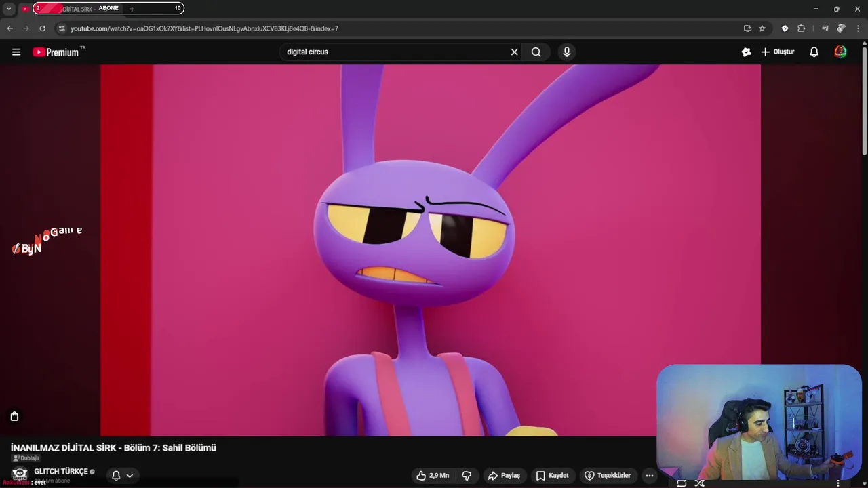Run search with the magnifier button
868x488 pixels.
[x=536, y=52]
